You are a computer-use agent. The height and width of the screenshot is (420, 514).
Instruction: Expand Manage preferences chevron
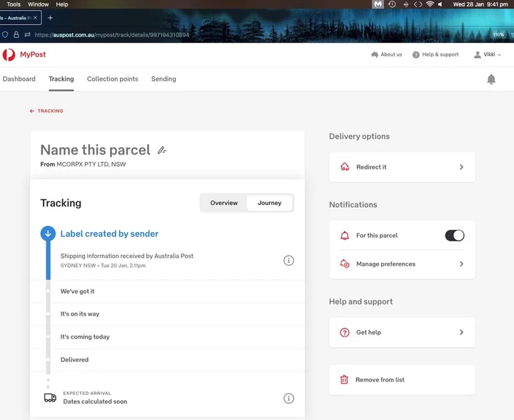(461, 264)
